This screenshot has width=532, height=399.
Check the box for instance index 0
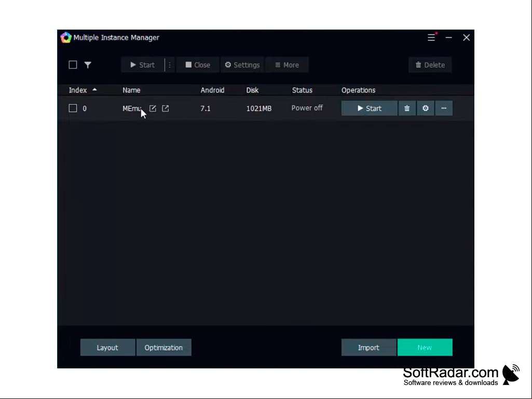pos(73,108)
